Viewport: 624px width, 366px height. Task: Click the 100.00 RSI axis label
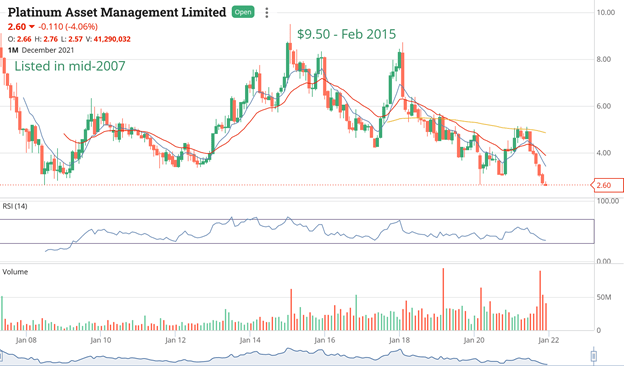pyautogui.click(x=608, y=201)
